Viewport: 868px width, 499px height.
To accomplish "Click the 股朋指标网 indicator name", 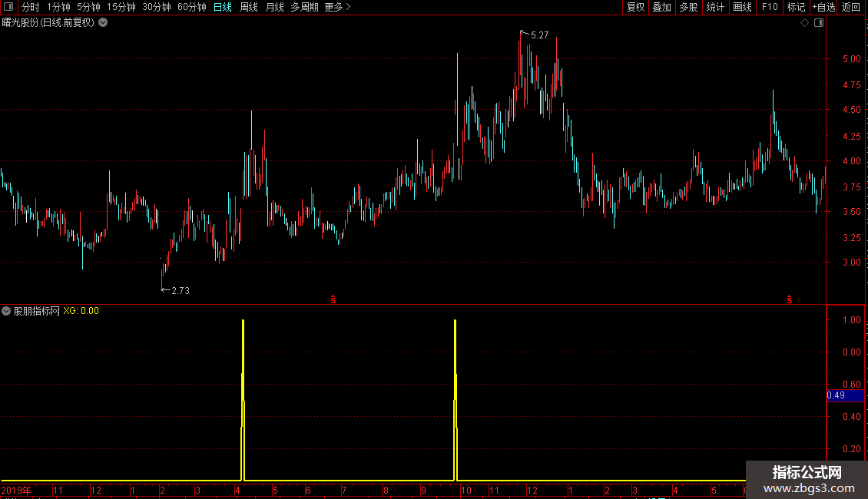I will tap(37, 311).
